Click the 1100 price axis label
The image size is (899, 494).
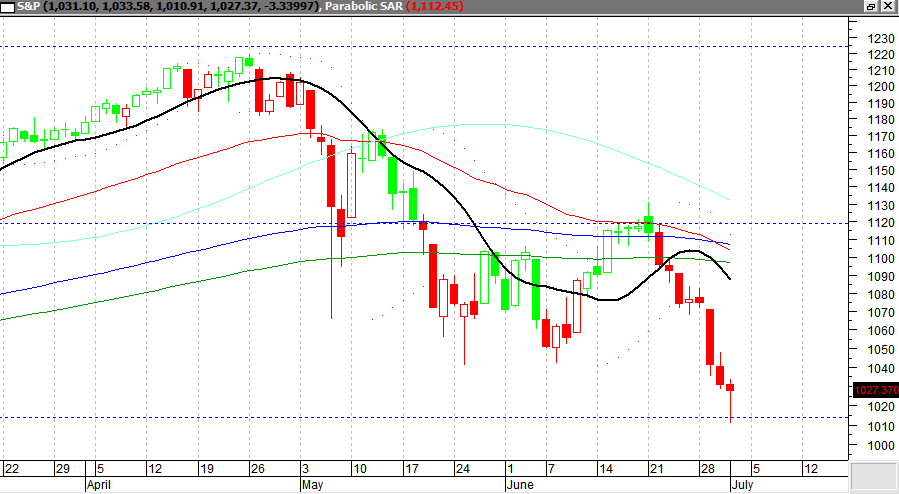pos(881,258)
